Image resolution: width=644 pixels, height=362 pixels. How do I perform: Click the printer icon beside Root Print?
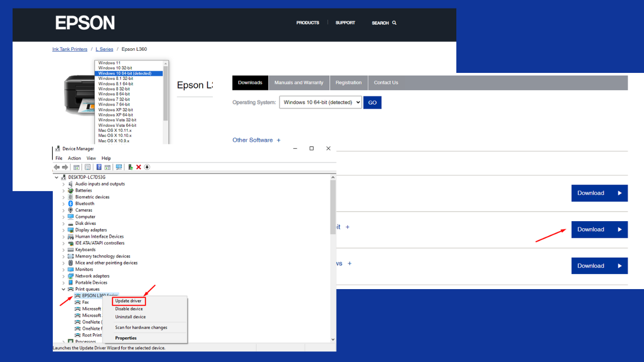77,335
